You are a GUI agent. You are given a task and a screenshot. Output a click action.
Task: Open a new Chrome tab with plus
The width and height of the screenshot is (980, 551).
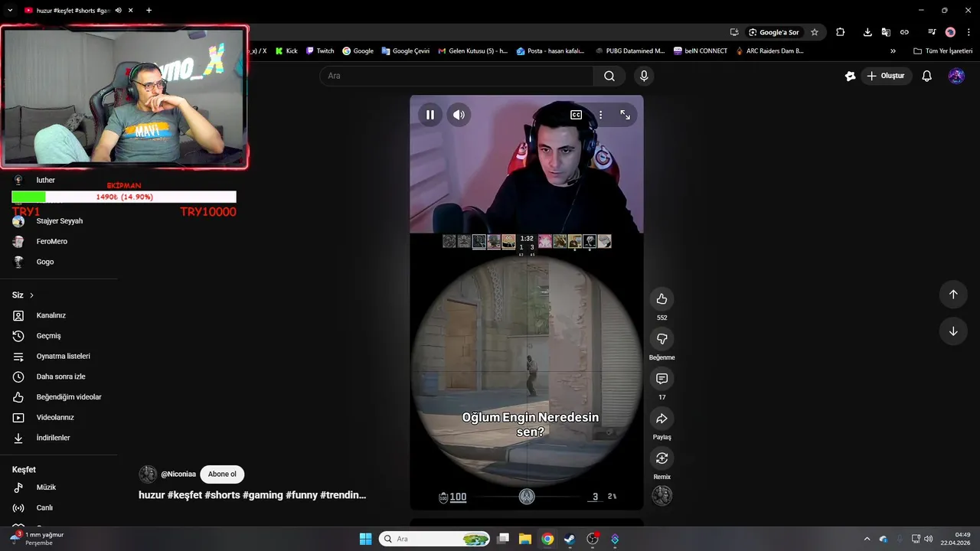(x=149, y=11)
